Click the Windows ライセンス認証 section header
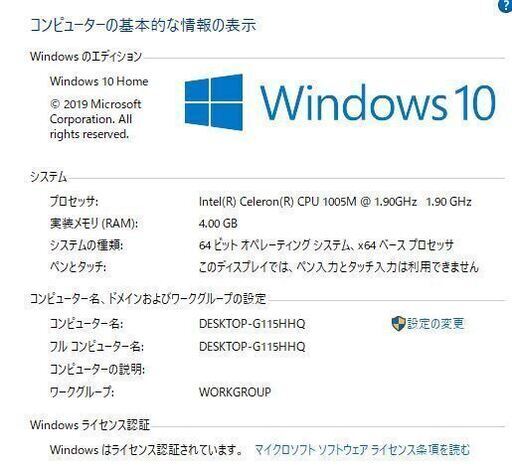This screenshot has width=512, height=468. pos(90,425)
